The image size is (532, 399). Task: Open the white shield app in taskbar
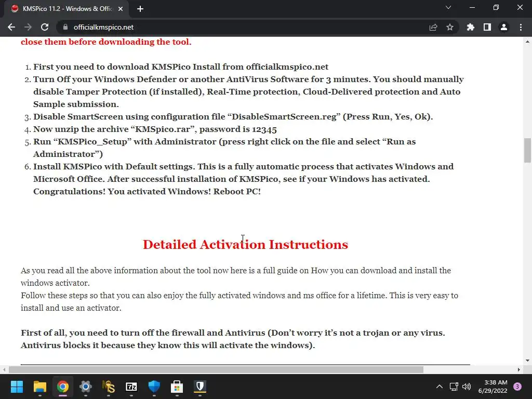pyautogui.click(x=200, y=387)
